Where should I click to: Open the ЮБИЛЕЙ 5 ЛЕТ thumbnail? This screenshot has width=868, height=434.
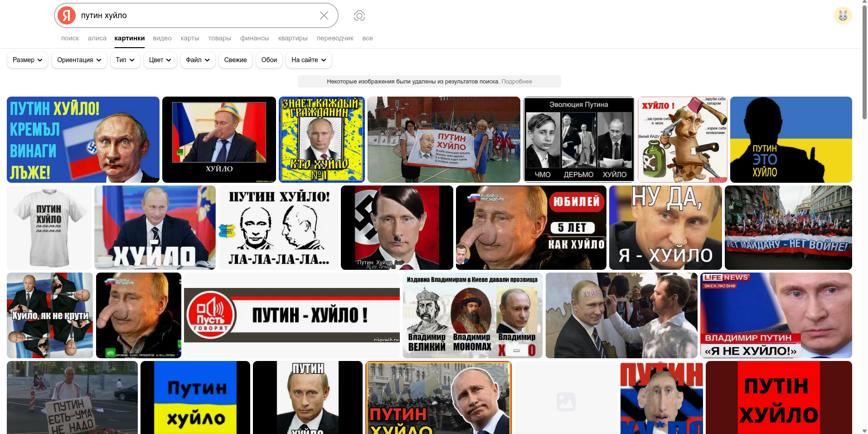[x=531, y=228]
